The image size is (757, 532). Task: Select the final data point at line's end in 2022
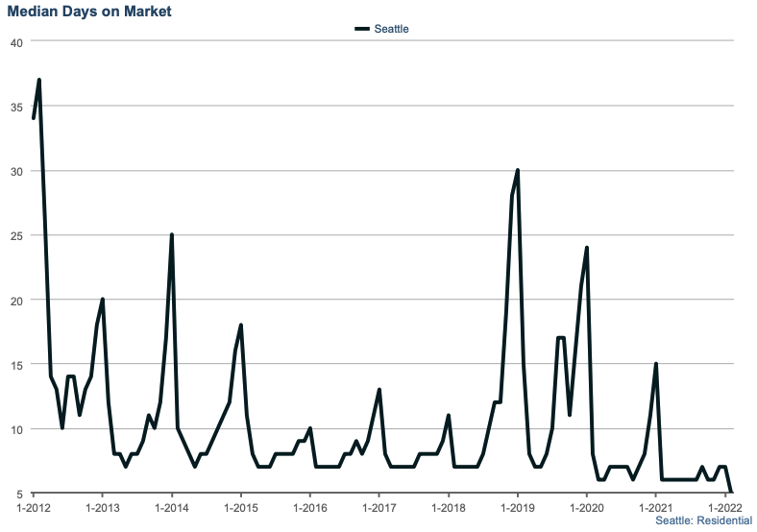(x=732, y=492)
